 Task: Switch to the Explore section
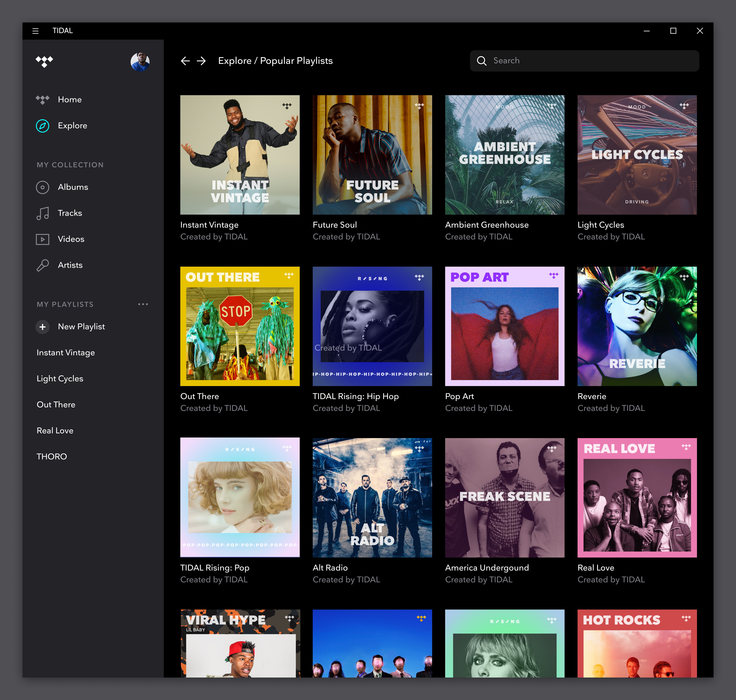click(72, 126)
